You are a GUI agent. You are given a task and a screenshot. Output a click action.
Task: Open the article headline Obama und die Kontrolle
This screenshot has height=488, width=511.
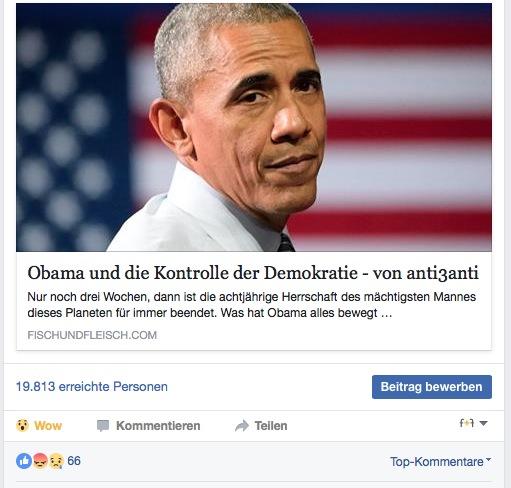pos(253,273)
